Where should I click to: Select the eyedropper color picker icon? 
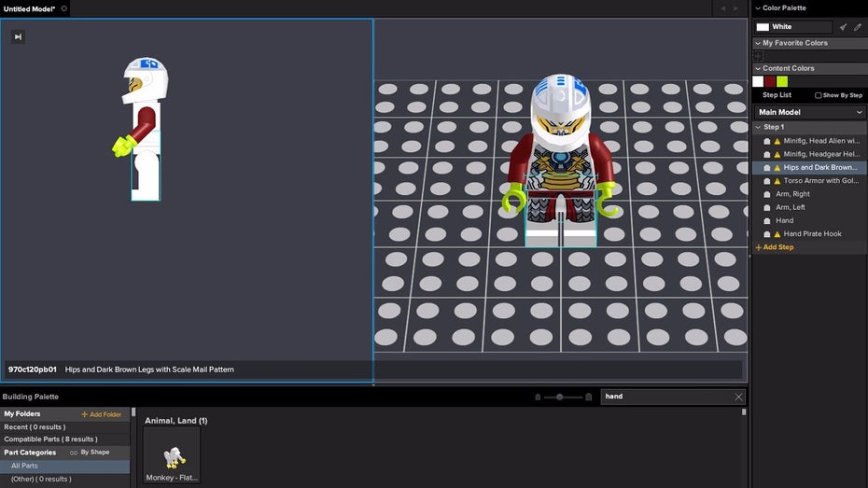pos(858,27)
